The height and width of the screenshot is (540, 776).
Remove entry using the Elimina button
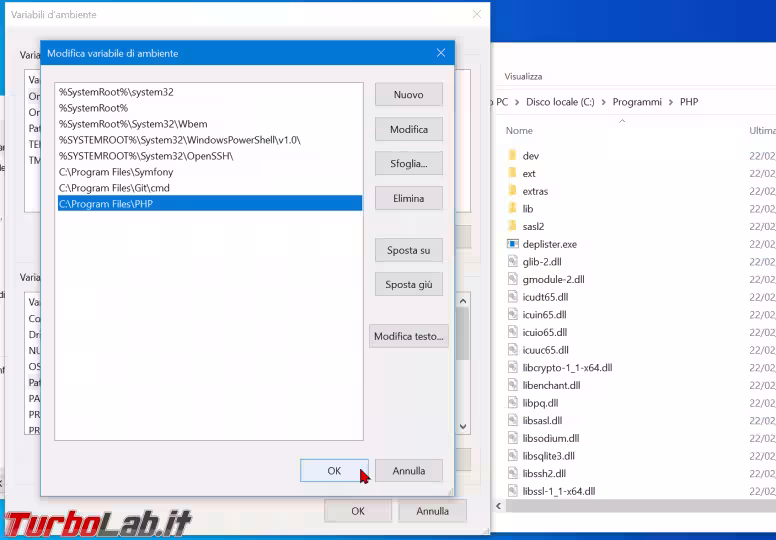click(408, 199)
